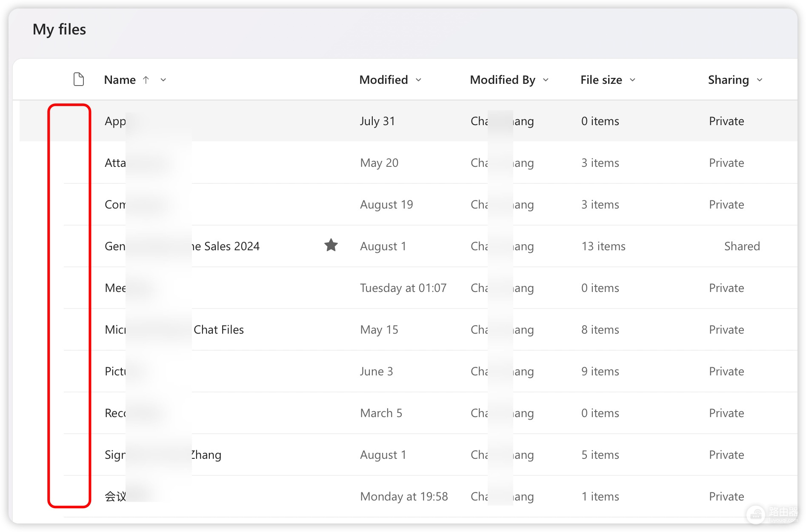Click "Private" on the June 3 row
The image size is (806, 532).
(726, 372)
